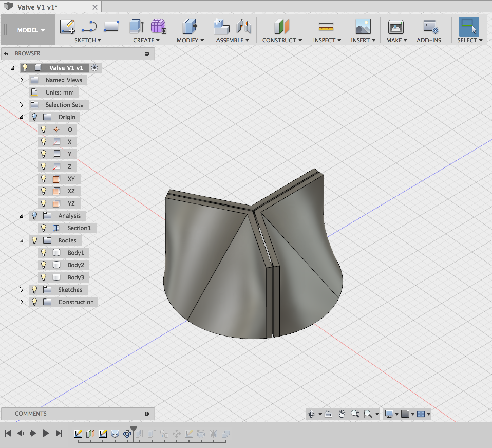This screenshot has height=448, width=492.
Task: Toggle visibility of Section1 analysis
Action: (44, 228)
